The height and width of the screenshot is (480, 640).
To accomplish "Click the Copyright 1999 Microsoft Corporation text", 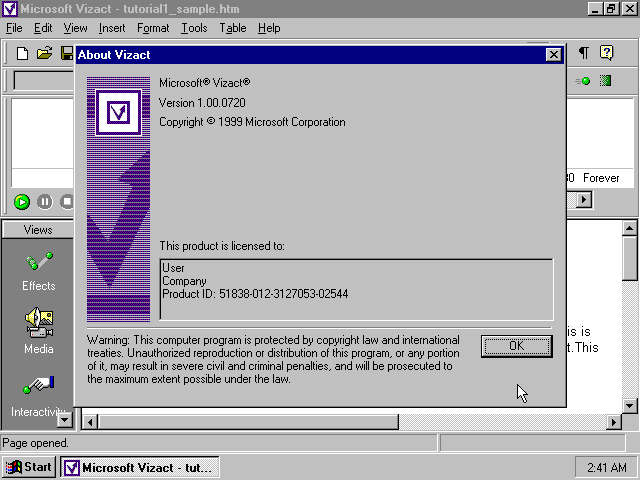I will point(252,122).
